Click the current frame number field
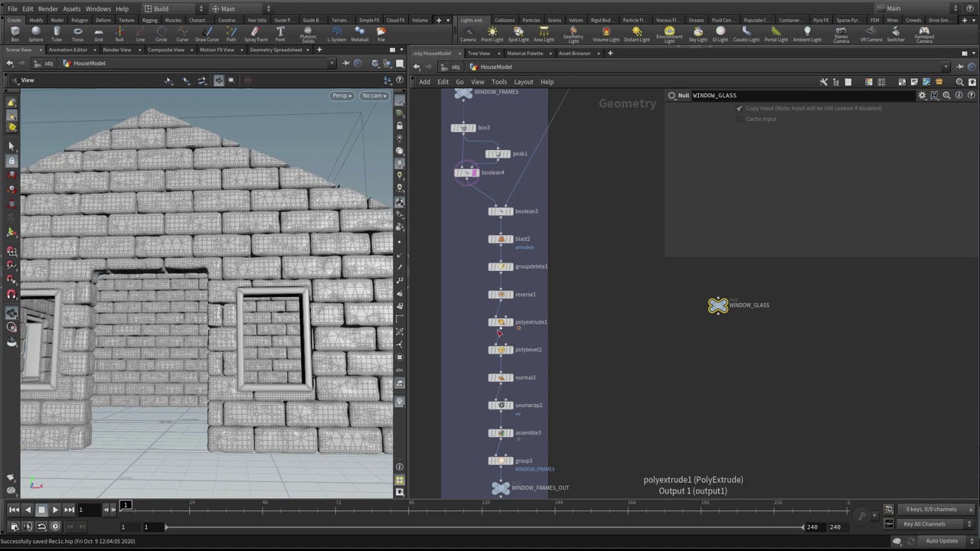Screen dimensions: 980x551 coord(90,510)
